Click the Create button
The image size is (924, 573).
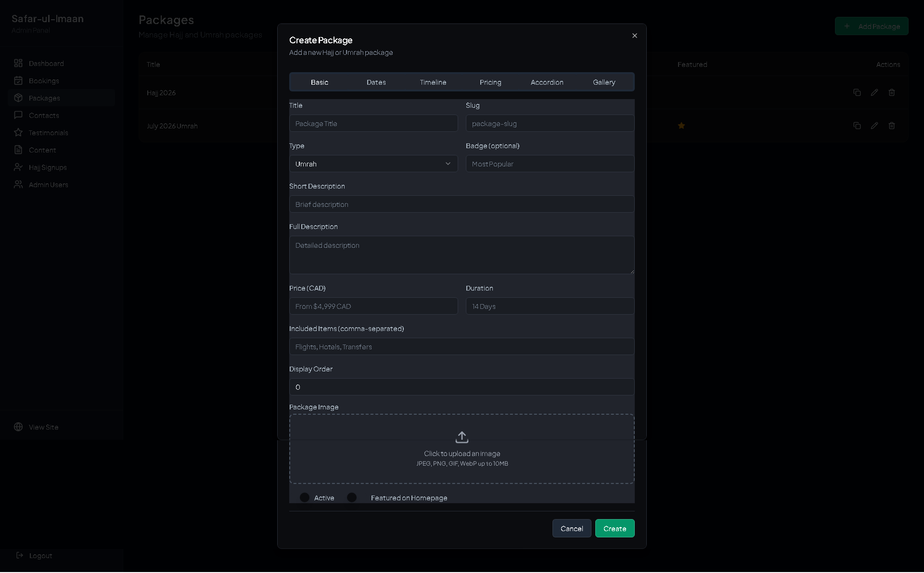pos(615,528)
